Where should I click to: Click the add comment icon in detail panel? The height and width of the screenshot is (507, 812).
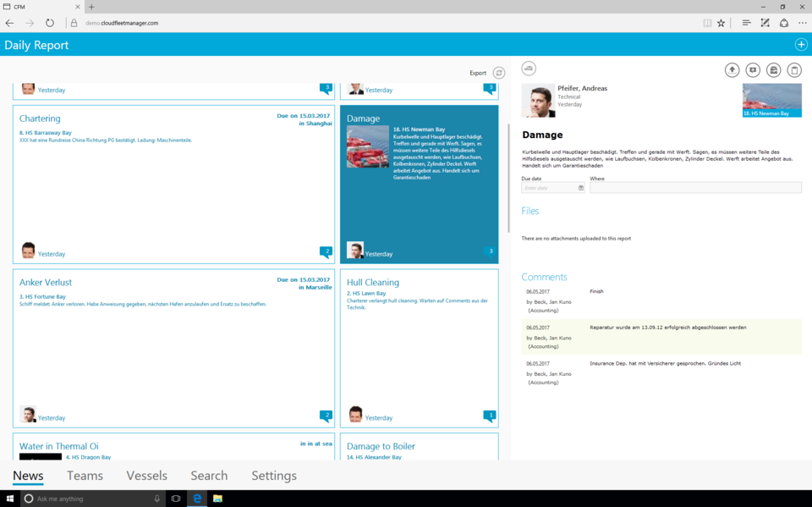point(753,70)
